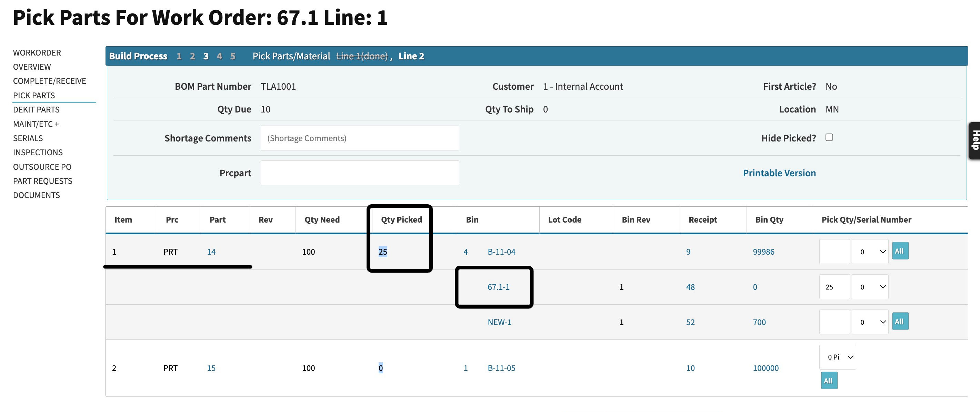
Task: Open Bin Qty 99986 link
Action: tap(763, 252)
